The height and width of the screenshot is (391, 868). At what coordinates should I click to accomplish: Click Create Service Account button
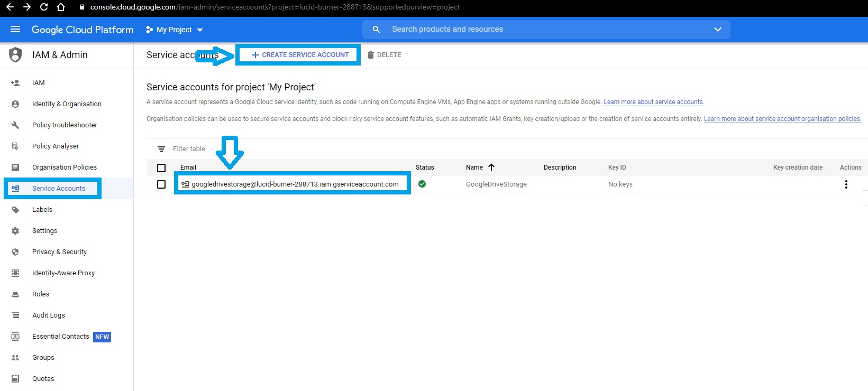click(x=300, y=55)
